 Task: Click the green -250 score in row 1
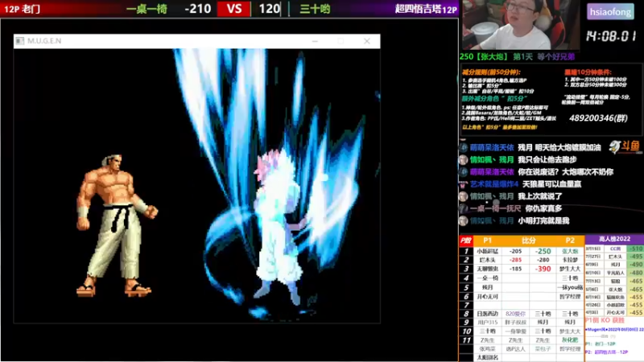[x=543, y=251]
